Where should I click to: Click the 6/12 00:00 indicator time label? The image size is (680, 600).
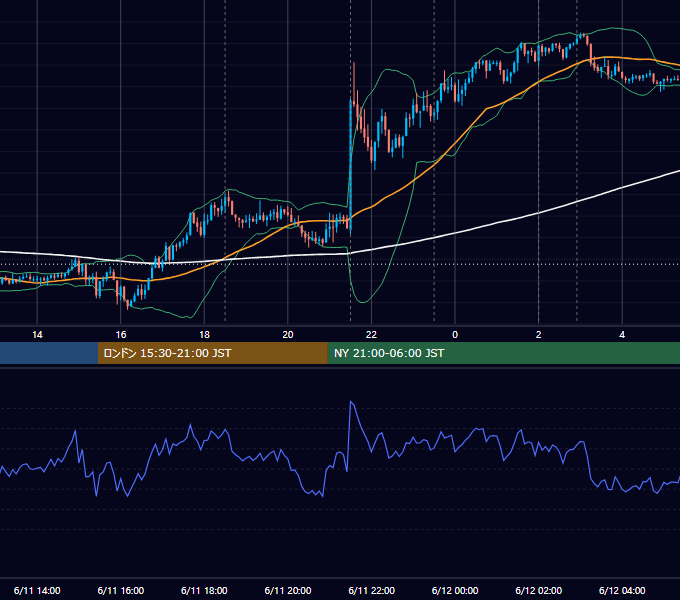[x=455, y=590]
